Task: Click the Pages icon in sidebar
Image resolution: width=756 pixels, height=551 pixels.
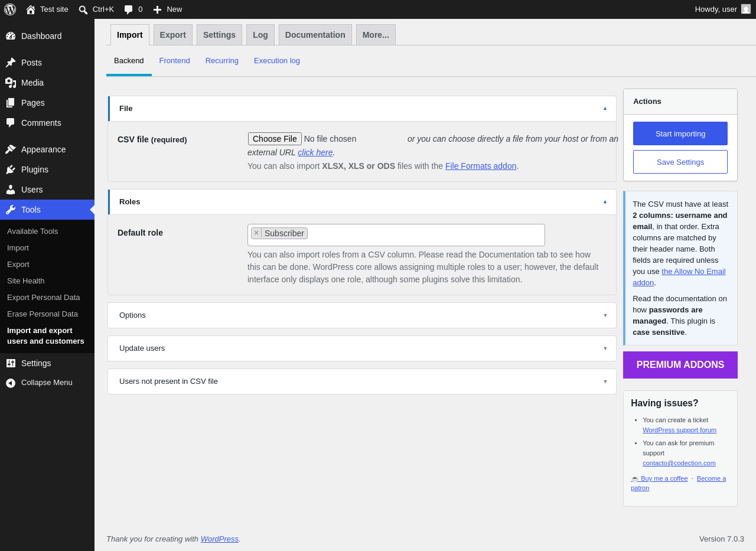Action: 11,103
